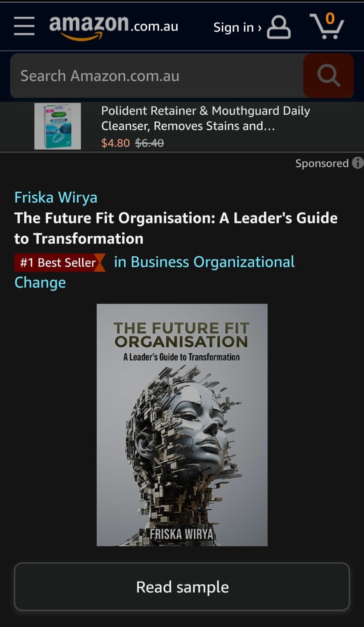The height and width of the screenshot is (627, 364).
Task: Focus the Search Amazon.com.au field
Action: point(157,76)
